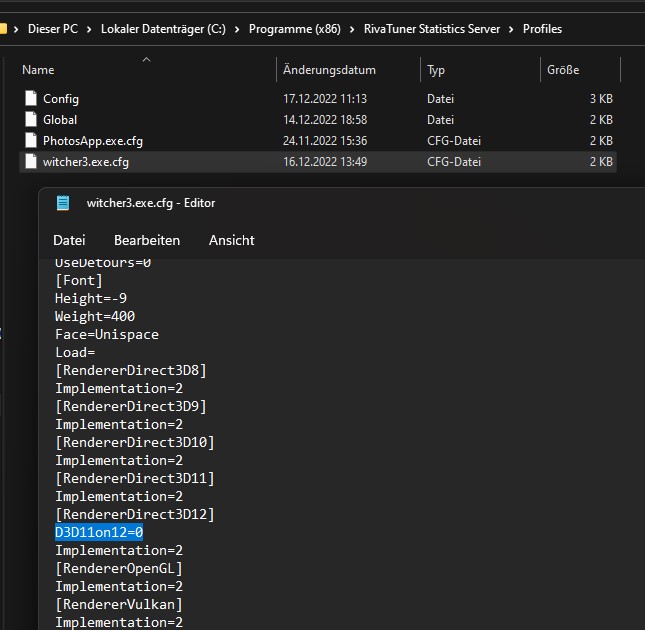Image resolution: width=645 pixels, height=630 pixels.
Task: Click the [RendererDirect3D8] section line
Action: click(131, 371)
